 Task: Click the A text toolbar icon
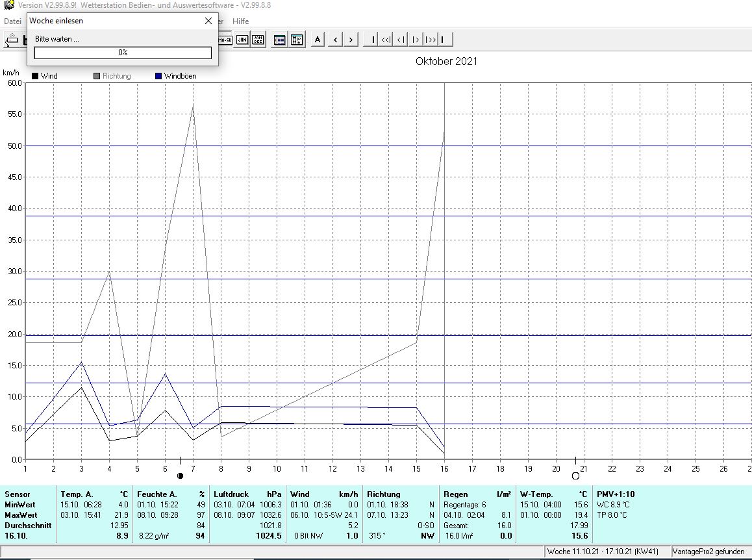click(x=318, y=39)
